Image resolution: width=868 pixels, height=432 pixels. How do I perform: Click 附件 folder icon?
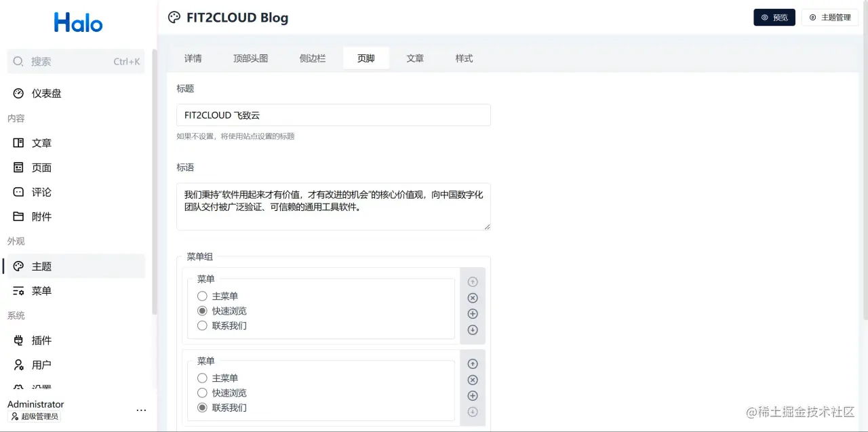pos(18,216)
